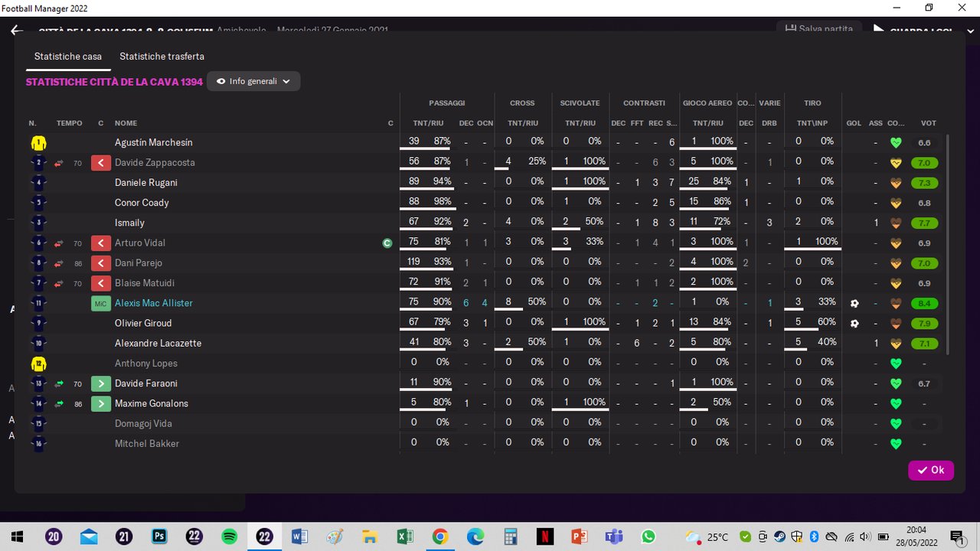Click Agustín Marchesín's yellow goalkeeper shirt
This screenshot has width=980, height=551.
(38, 143)
